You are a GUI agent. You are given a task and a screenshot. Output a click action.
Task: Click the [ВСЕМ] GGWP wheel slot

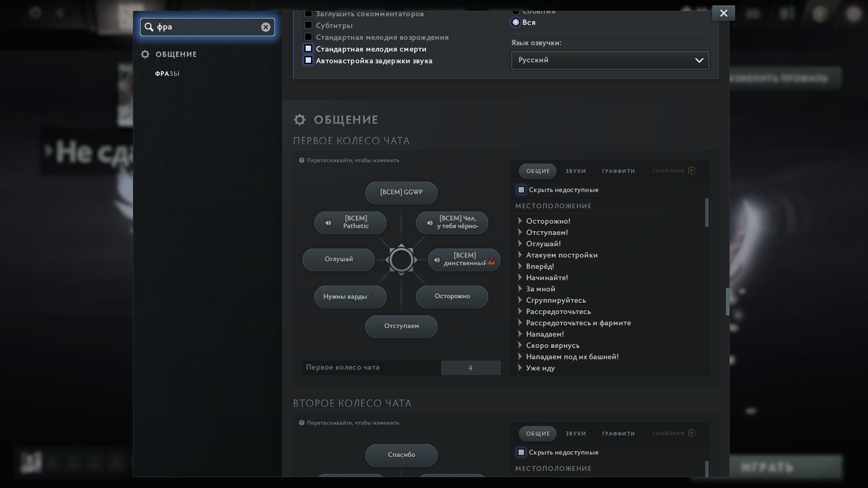pyautogui.click(x=401, y=192)
